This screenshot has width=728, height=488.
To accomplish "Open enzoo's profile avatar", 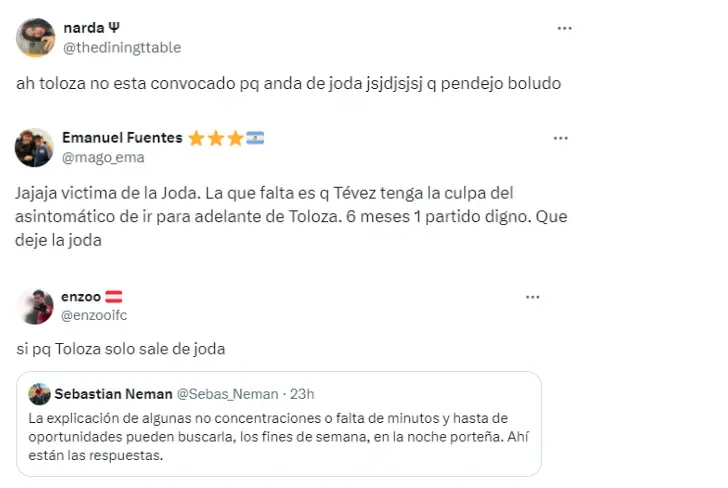I will point(35,306).
